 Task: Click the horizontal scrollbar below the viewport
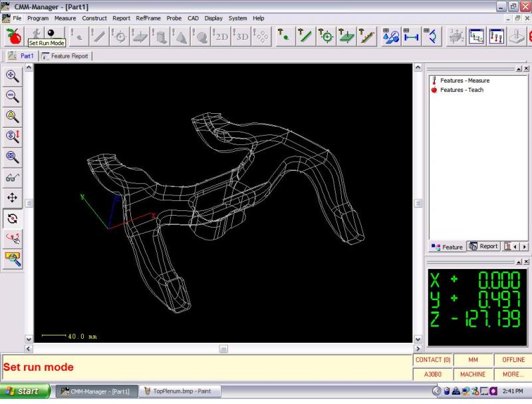click(223, 348)
